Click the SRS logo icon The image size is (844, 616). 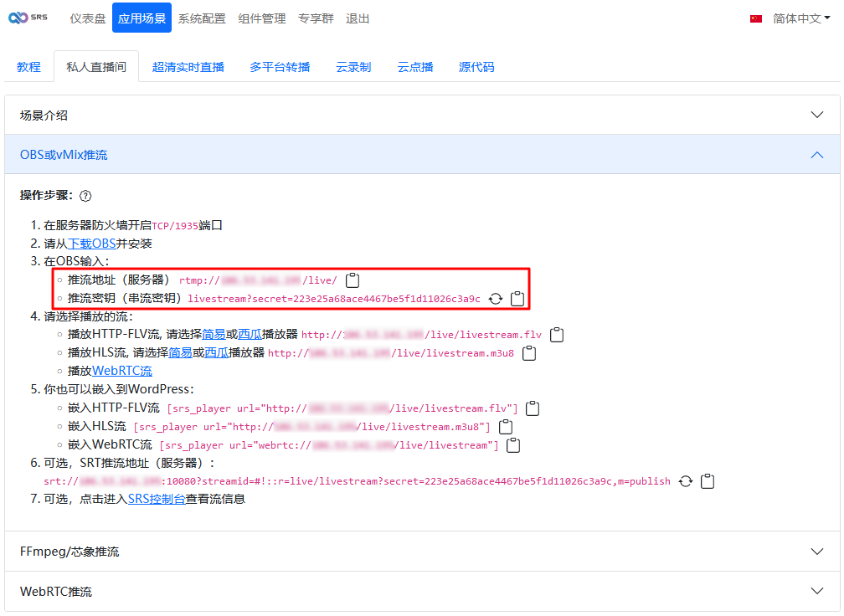[28, 18]
